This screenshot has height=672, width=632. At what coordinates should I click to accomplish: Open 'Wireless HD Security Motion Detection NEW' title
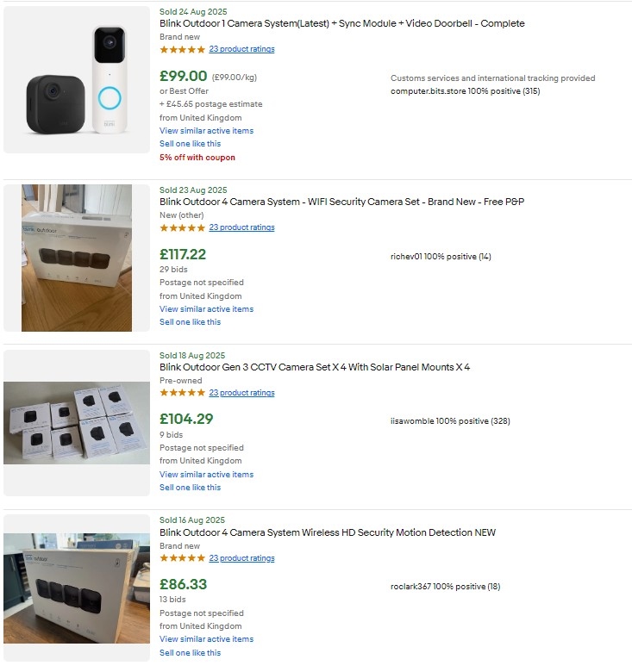(x=327, y=532)
